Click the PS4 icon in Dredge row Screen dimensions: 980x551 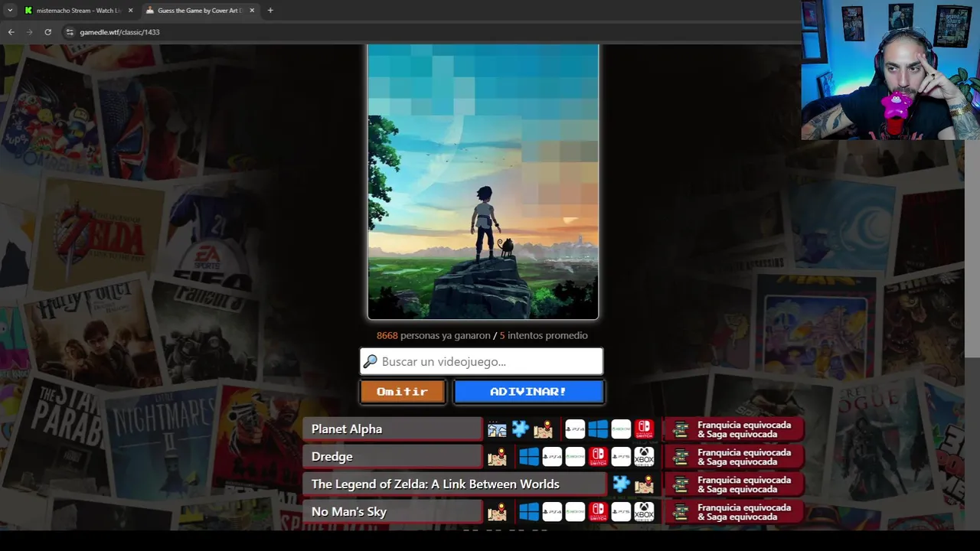tap(552, 457)
